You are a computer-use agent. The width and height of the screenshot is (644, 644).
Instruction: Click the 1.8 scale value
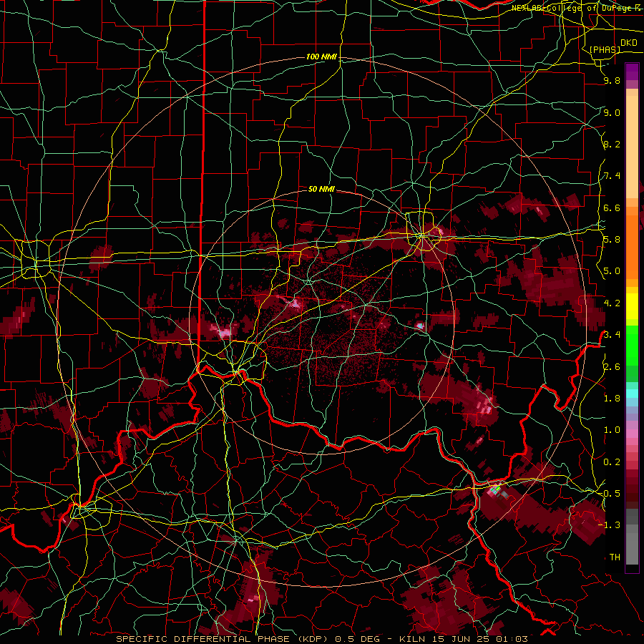click(x=612, y=398)
